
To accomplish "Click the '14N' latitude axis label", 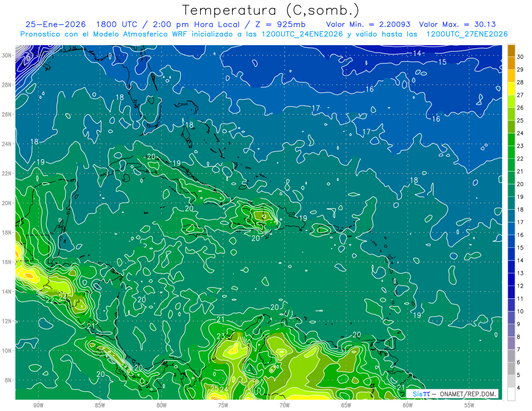I will point(7,292).
